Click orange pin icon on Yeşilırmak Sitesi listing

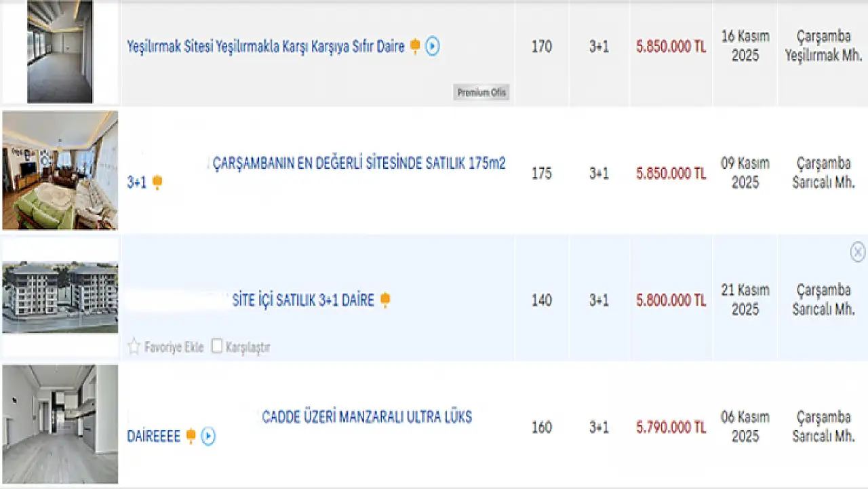tap(415, 47)
